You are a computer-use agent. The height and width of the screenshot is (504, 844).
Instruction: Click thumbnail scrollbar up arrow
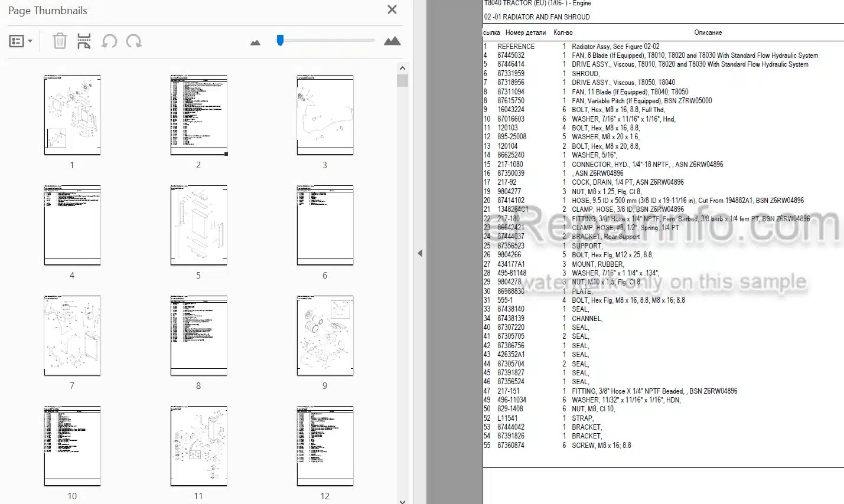402,68
